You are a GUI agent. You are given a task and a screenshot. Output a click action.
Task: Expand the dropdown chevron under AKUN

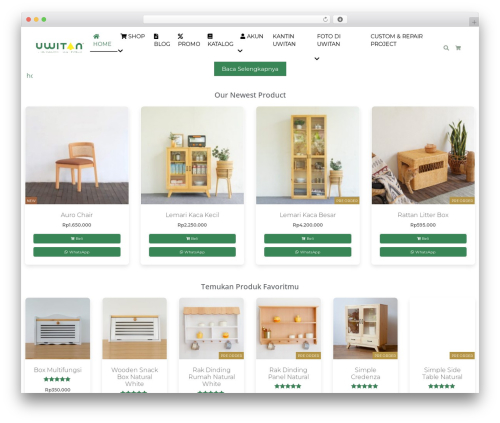click(240, 51)
